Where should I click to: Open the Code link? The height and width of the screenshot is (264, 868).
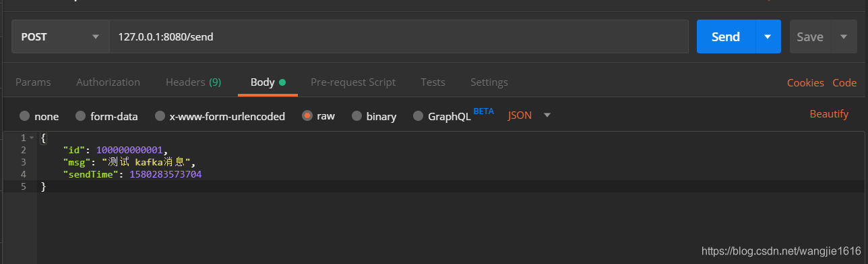pos(844,83)
